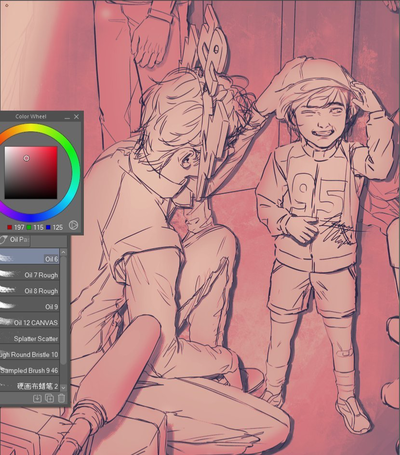Close the Color Wheel panel
400x455 pixels.
(76, 117)
